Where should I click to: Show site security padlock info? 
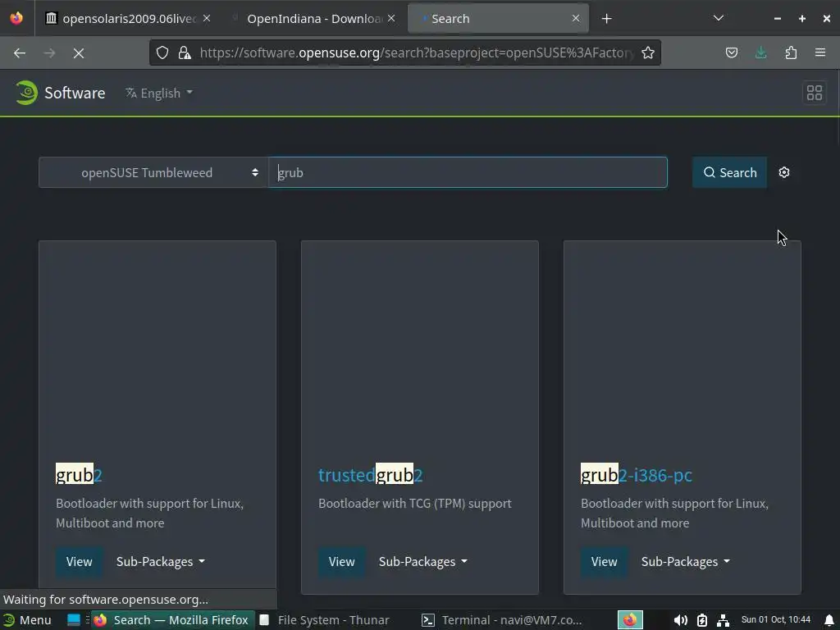tap(185, 52)
